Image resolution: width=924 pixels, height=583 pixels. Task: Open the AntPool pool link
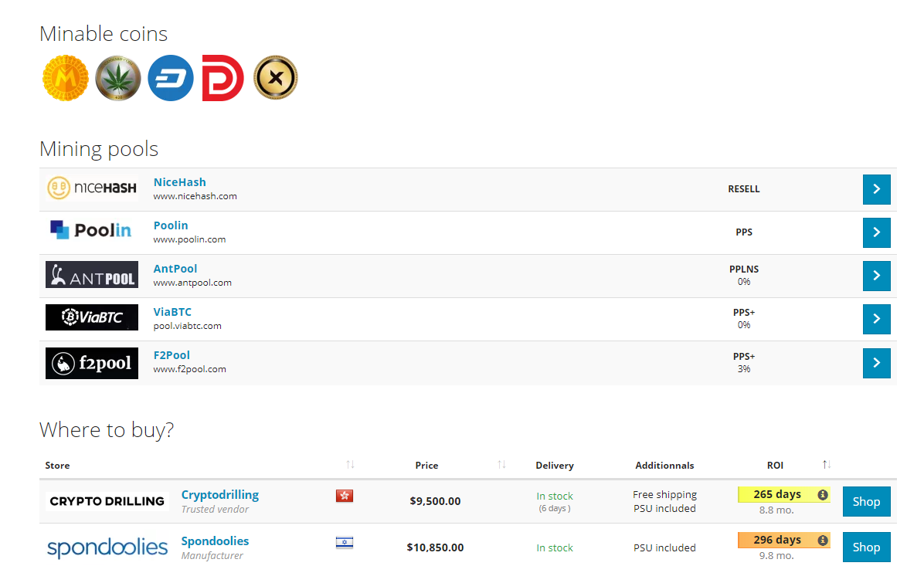click(x=175, y=269)
